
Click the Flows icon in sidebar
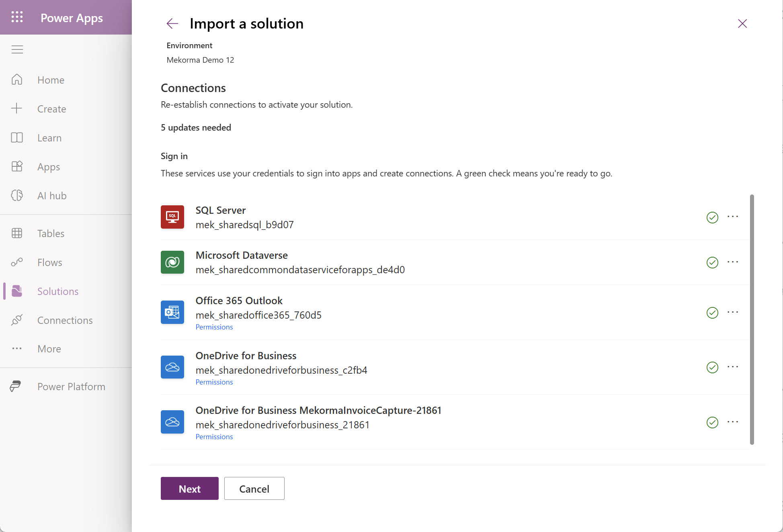point(17,262)
